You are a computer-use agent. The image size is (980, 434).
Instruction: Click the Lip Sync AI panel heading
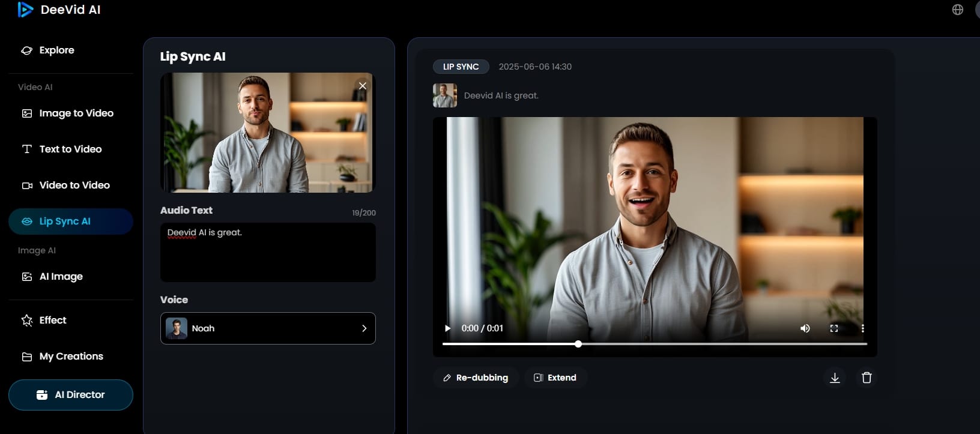193,57
